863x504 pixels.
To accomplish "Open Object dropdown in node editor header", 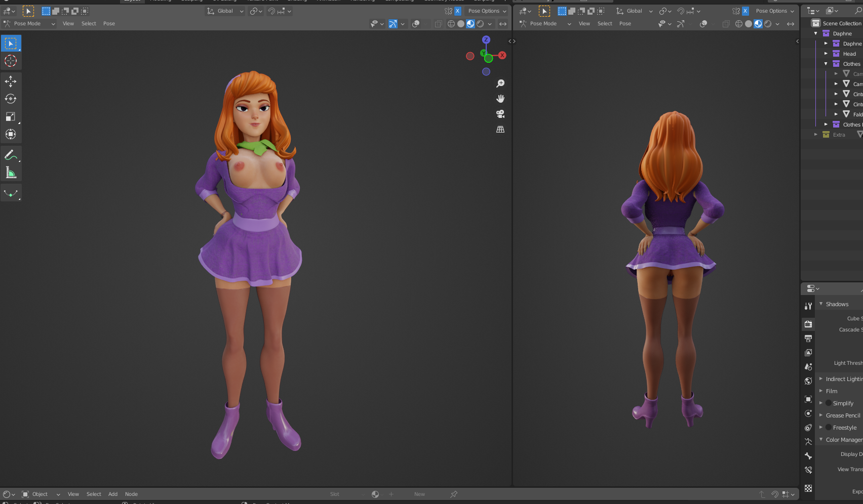I will tap(41, 494).
